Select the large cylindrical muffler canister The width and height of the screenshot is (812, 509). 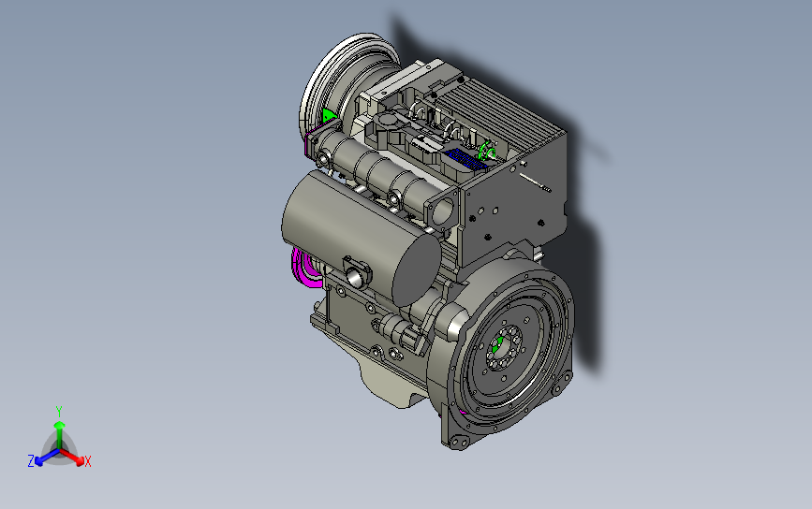point(361,236)
